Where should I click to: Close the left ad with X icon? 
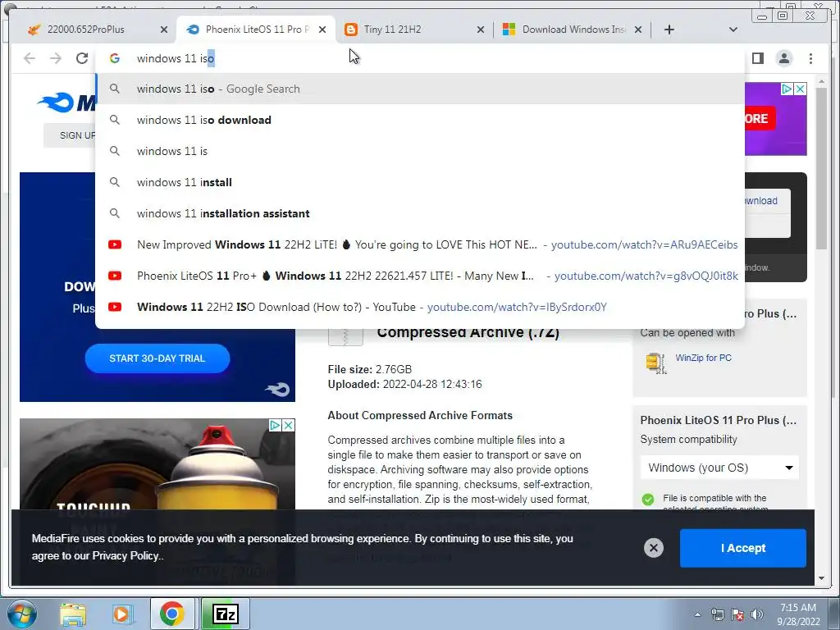[x=288, y=426]
